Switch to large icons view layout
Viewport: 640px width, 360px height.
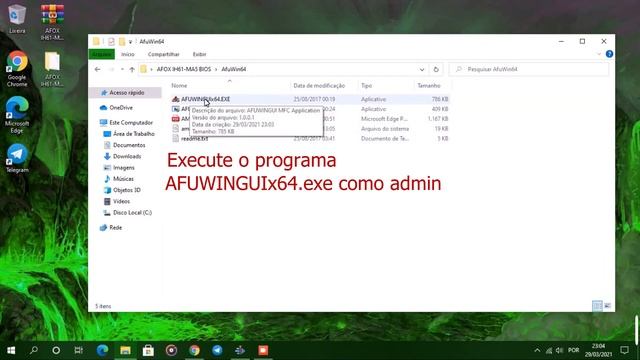[x=607, y=306]
